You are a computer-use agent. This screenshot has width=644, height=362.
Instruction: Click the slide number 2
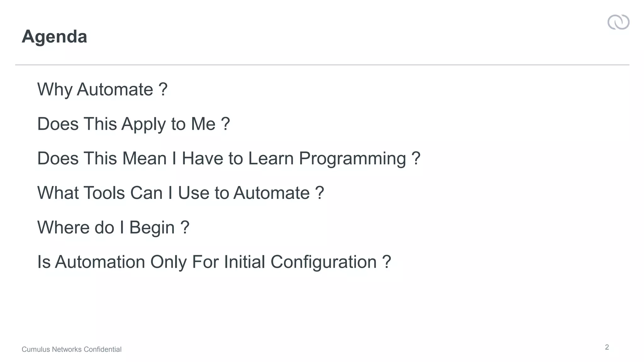coord(607,347)
